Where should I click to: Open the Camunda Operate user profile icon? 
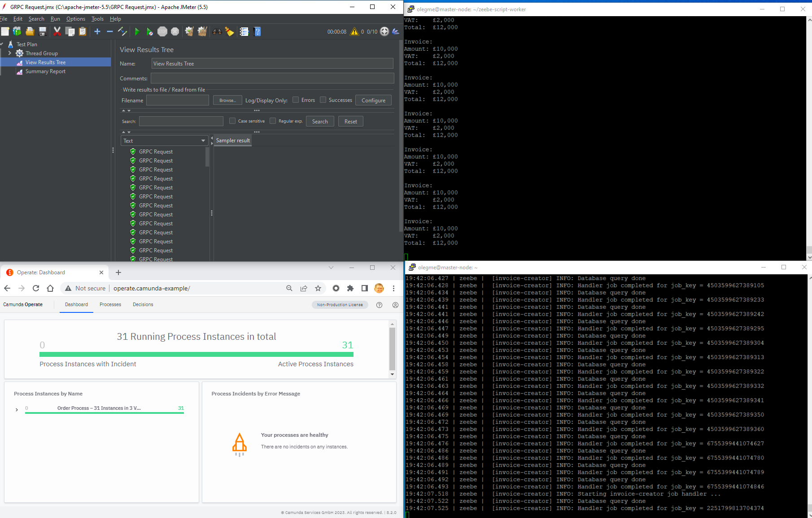coord(395,305)
